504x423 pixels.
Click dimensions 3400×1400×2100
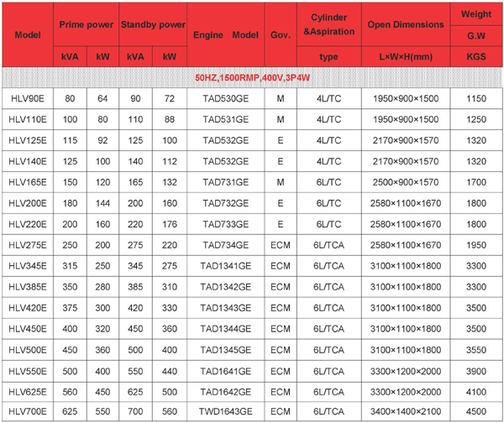click(406, 411)
